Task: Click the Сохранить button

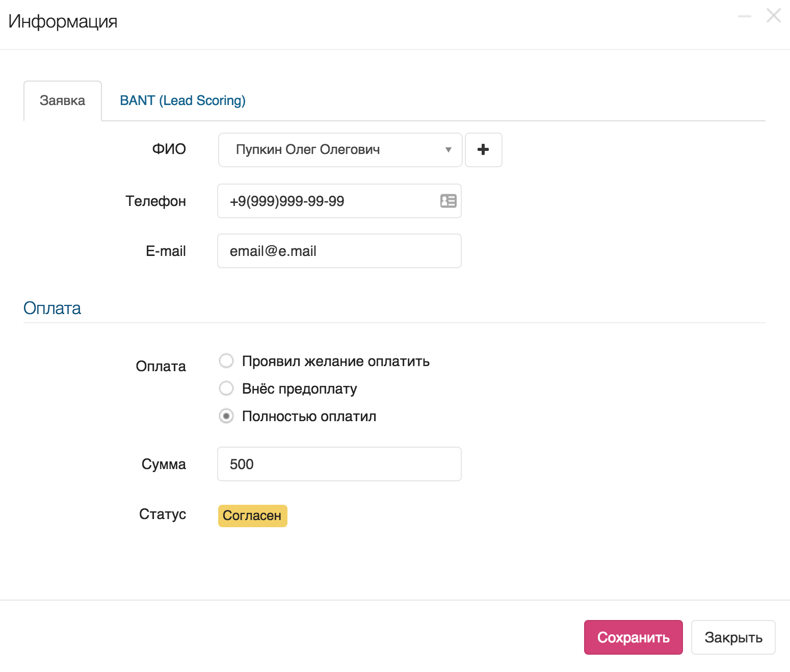Action: coord(633,637)
